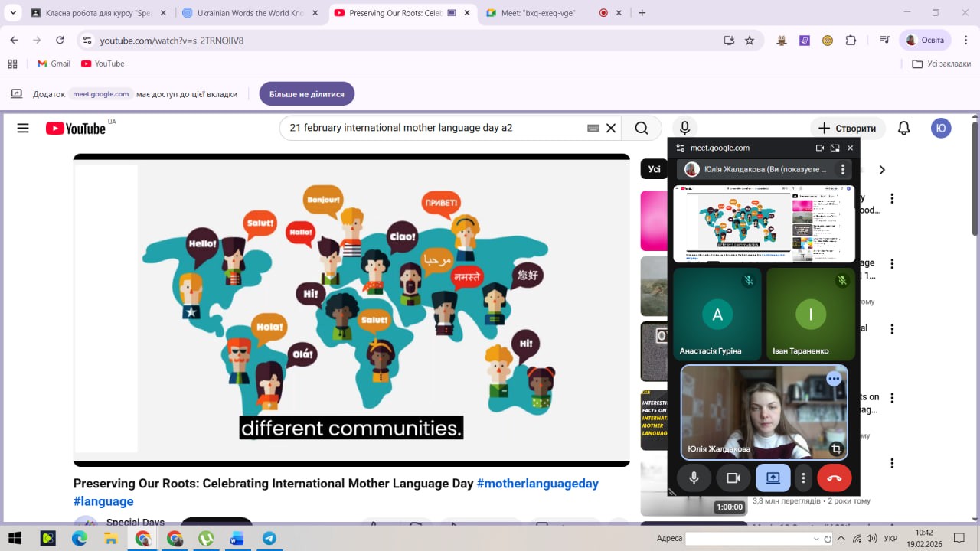Bookmark this page with the star icon
980x551 pixels.
[750, 41]
